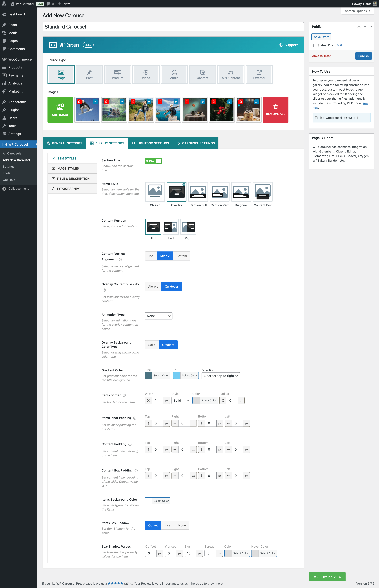Click the Blur value input field

point(190,553)
